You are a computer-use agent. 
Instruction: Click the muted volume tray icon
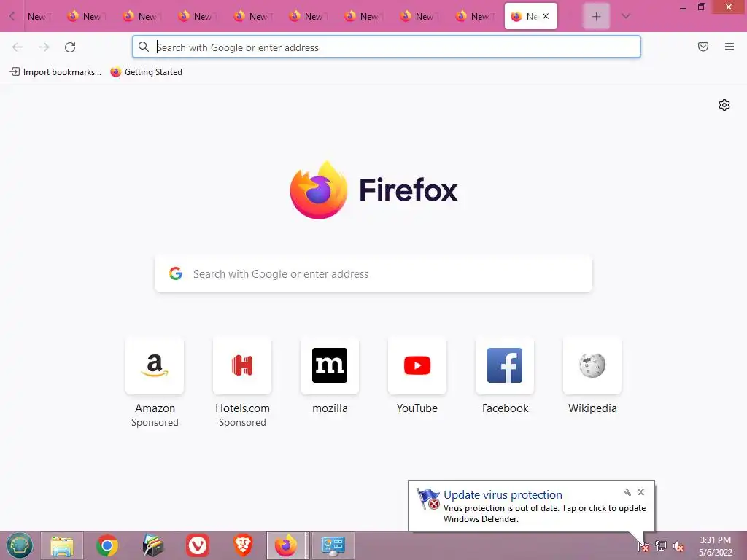(678, 546)
